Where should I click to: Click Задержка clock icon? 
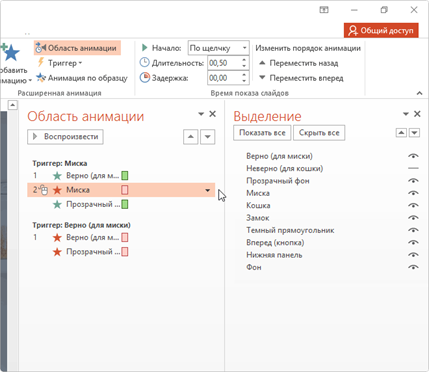click(144, 78)
